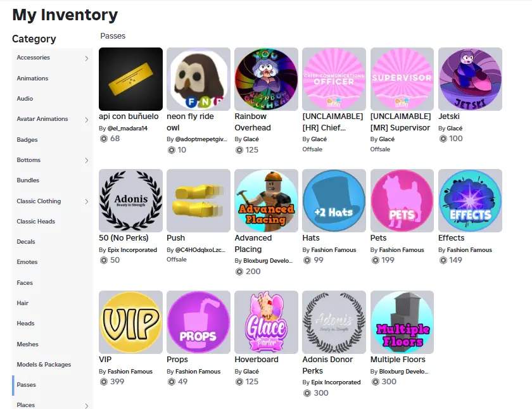532x409 pixels.
Task: Expand the Classic Clothing category arrow
Action: click(x=87, y=201)
